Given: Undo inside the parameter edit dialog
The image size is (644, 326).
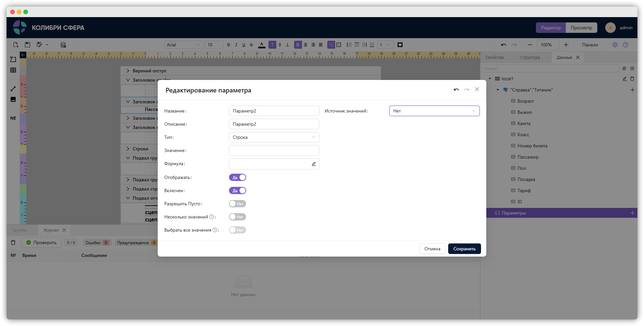Looking at the screenshot, I should pos(456,89).
